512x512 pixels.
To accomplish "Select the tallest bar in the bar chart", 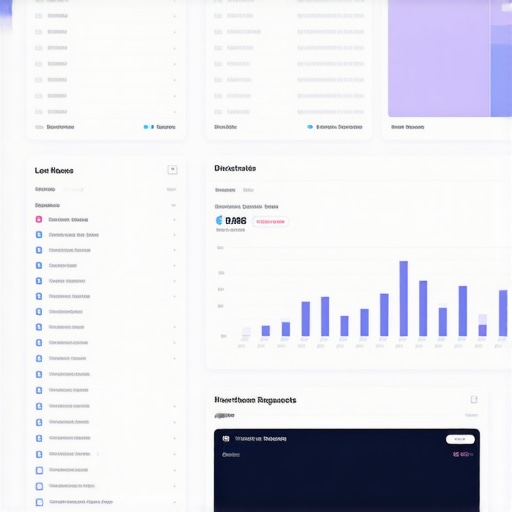I will (x=404, y=298).
